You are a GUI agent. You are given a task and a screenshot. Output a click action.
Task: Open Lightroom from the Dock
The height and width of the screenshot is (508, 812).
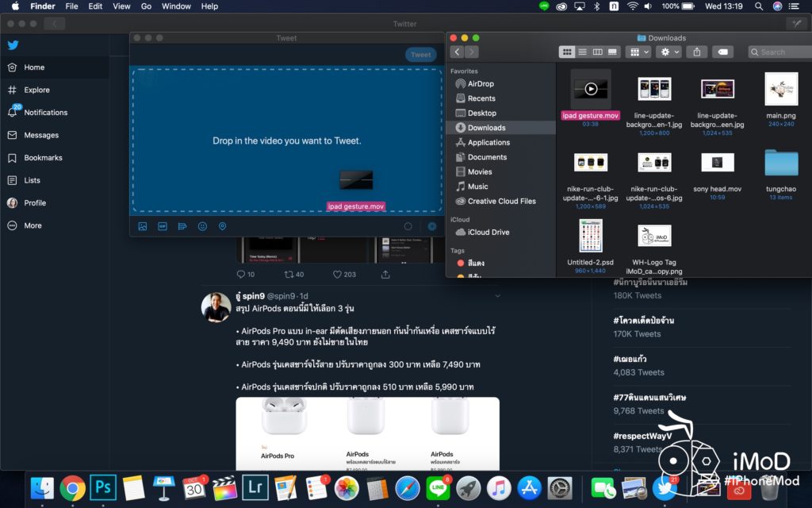[255, 488]
